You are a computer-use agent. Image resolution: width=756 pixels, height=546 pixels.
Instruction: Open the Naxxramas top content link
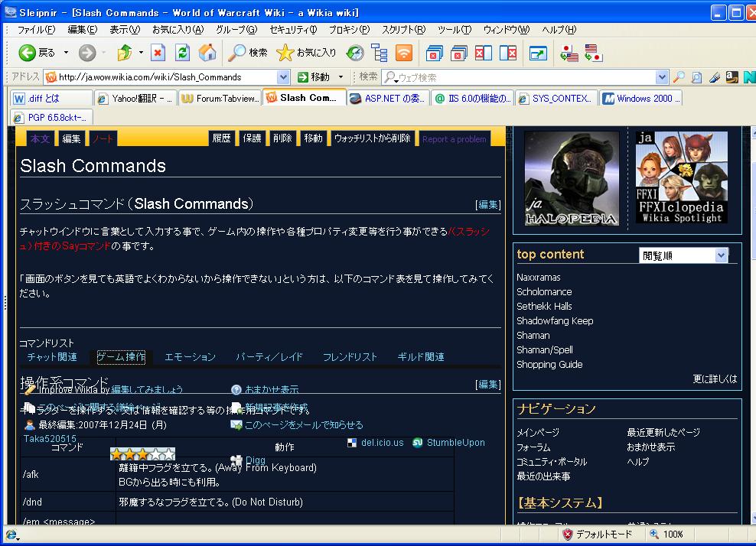click(x=539, y=278)
